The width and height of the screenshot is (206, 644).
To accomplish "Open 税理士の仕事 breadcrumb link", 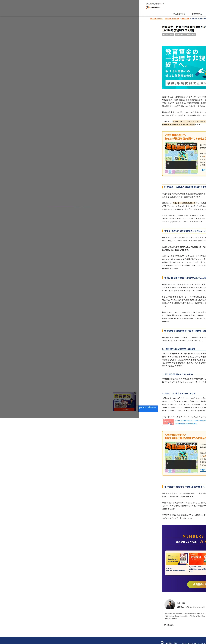I will tap(185, 19).
